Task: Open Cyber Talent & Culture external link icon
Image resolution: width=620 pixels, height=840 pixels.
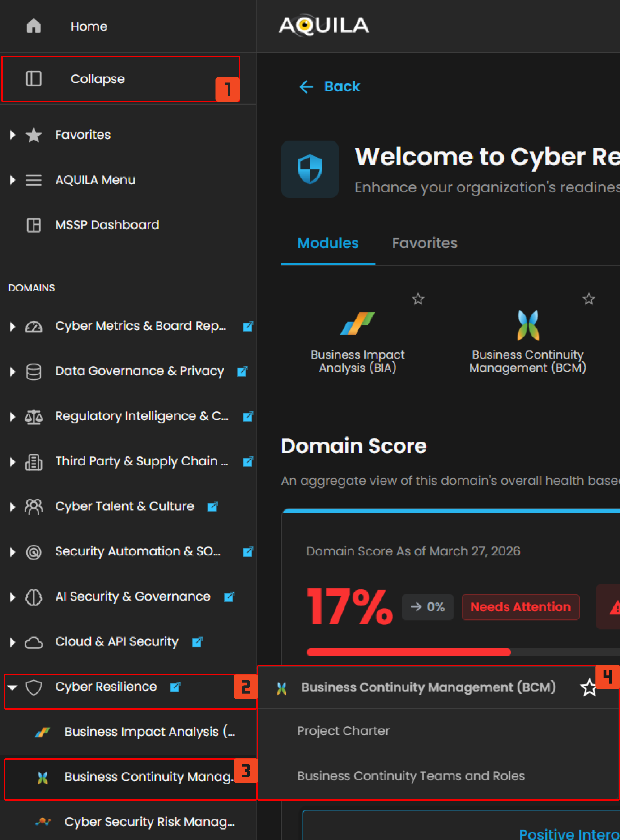Action: coord(213,507)
